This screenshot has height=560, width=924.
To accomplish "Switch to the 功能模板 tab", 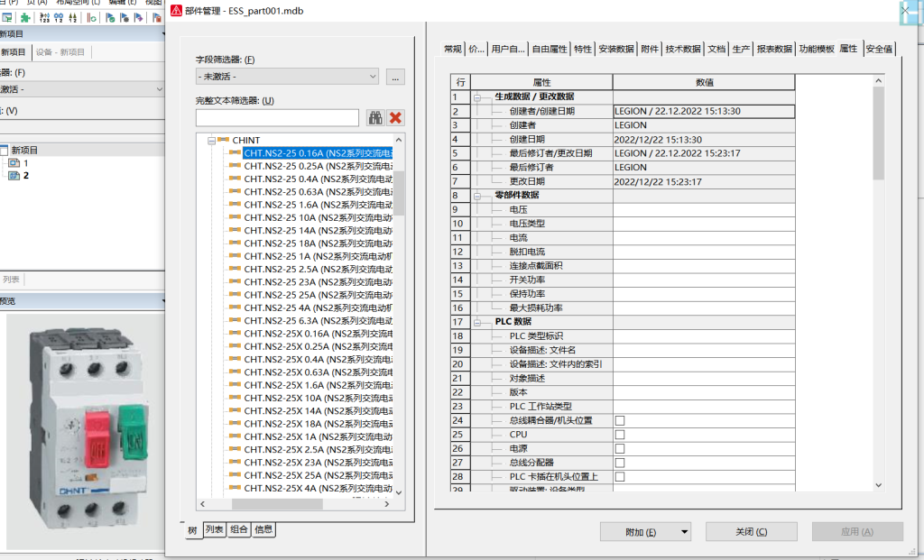I will pyautogui.click(x=817, y=49).
